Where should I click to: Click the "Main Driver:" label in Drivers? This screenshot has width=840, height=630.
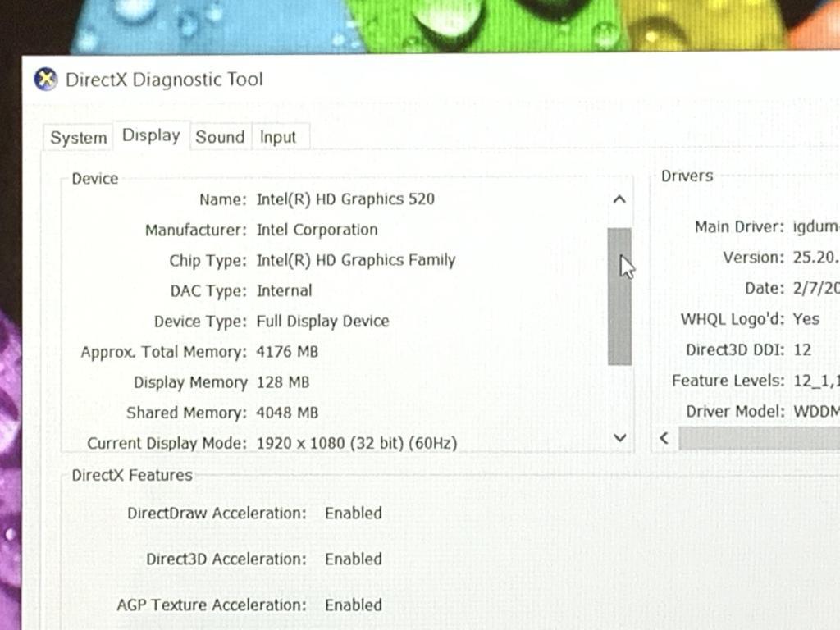point(739,227)
